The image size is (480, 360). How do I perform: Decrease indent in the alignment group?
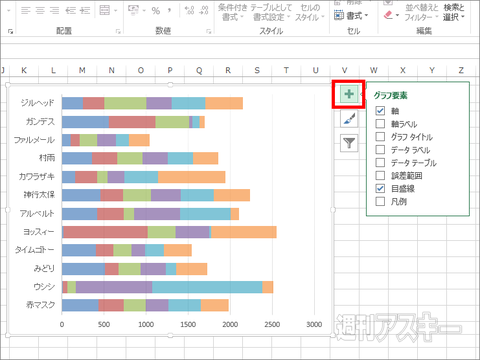(70, 11)
